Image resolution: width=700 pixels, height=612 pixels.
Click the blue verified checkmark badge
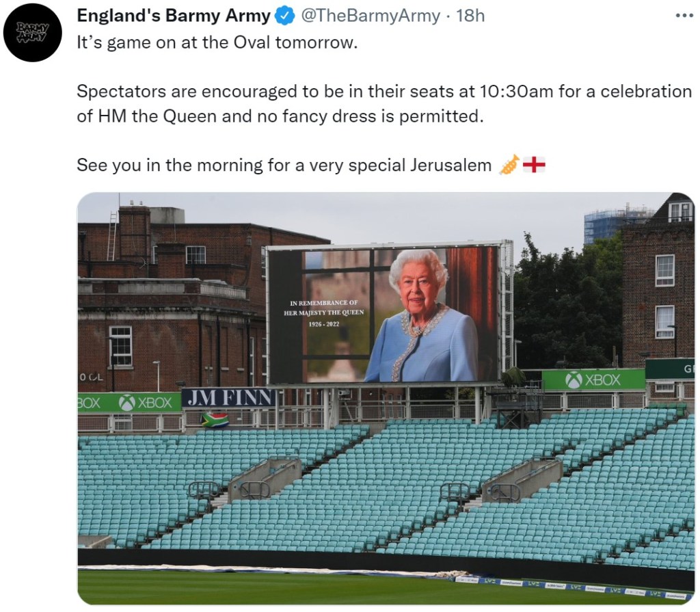(x=284, y=16)
